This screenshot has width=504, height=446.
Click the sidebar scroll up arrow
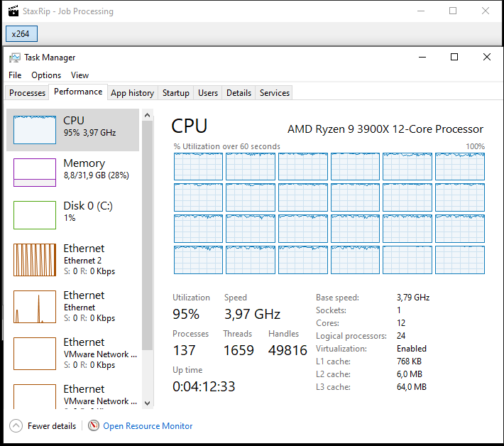(x=148, y=115)
